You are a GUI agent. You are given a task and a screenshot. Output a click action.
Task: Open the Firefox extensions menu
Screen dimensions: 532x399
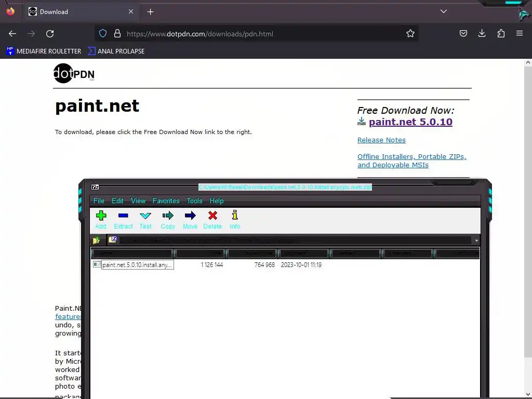tap(501, 33)
